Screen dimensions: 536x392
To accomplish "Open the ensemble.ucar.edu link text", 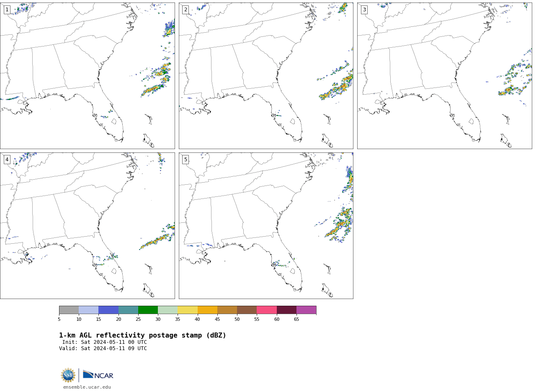I will 87,387.
